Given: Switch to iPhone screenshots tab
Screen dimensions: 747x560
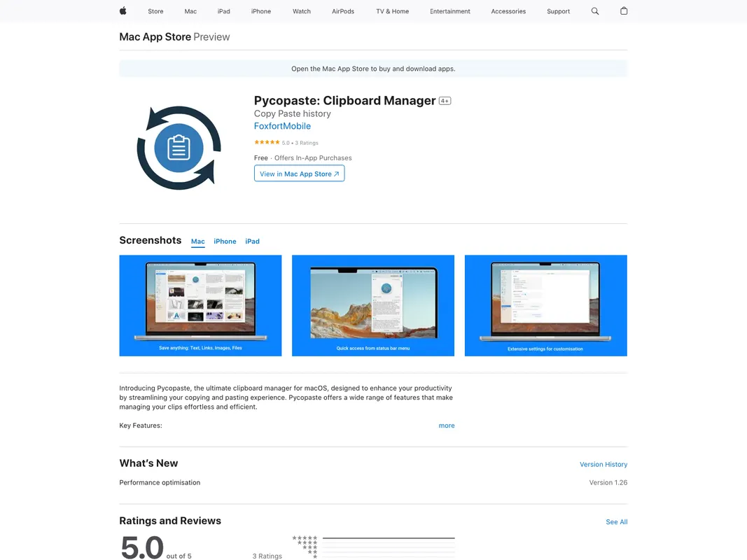Looking at the screenshot, I should [225, 241].
